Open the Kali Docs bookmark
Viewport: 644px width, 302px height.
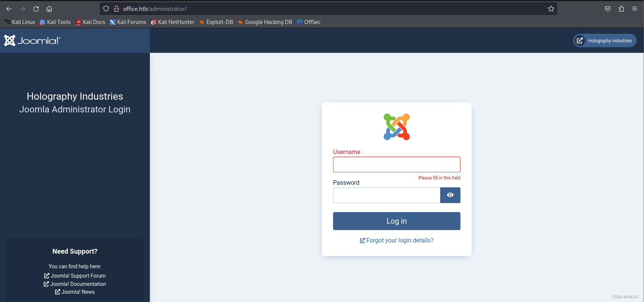click(90, 22)
